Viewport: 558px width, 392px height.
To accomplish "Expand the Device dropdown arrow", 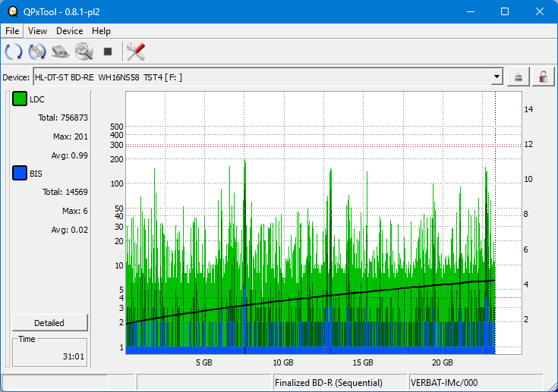I will [x=497, y=77].
